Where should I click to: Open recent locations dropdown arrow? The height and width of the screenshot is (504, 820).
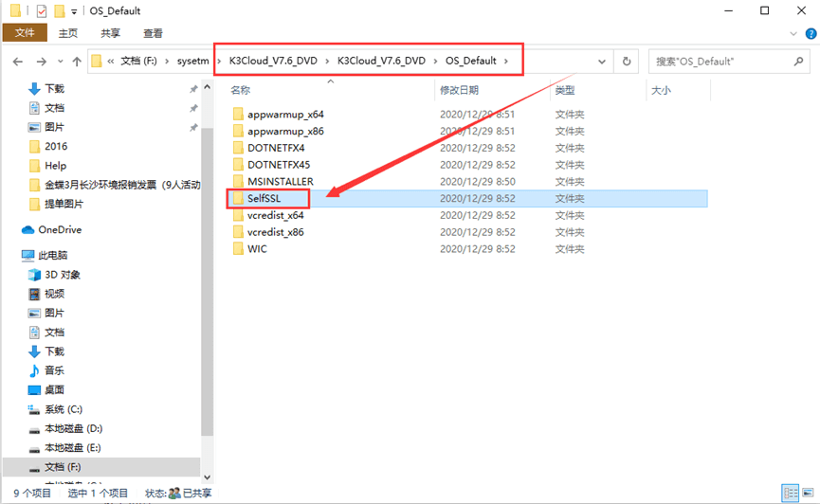[60, 62]
